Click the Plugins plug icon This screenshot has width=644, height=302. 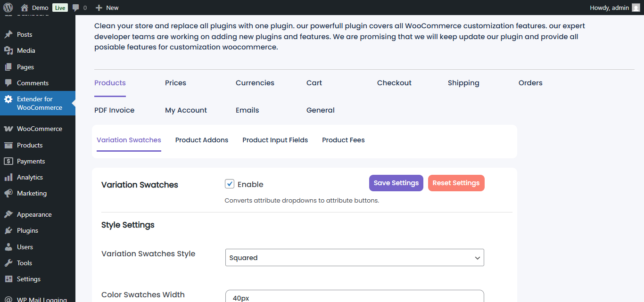click(8, 230)
